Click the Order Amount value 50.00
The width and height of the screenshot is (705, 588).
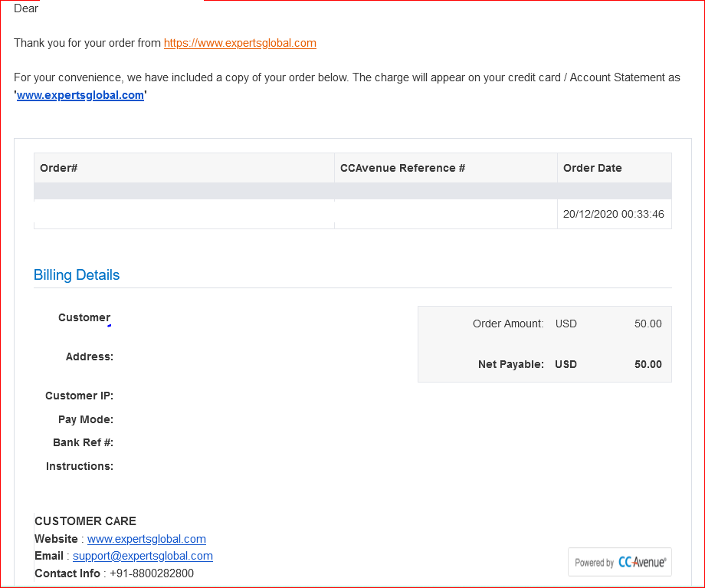click(x=648, y=324)
